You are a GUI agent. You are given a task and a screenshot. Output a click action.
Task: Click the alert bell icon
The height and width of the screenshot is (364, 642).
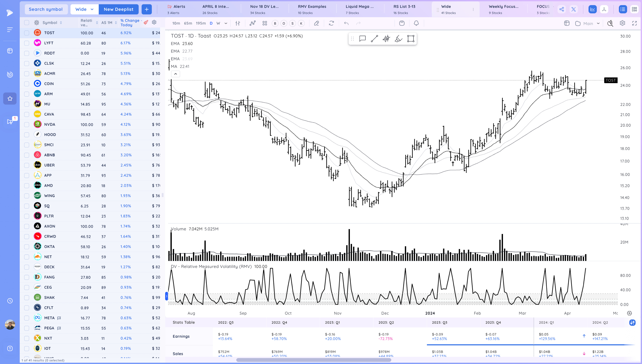[416, 23]
